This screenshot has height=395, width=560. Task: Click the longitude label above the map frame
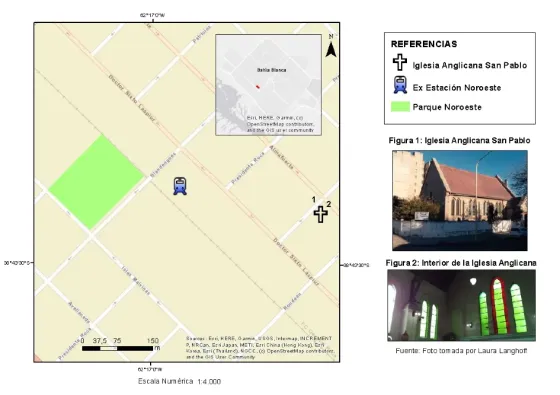[x=152, y=15]
